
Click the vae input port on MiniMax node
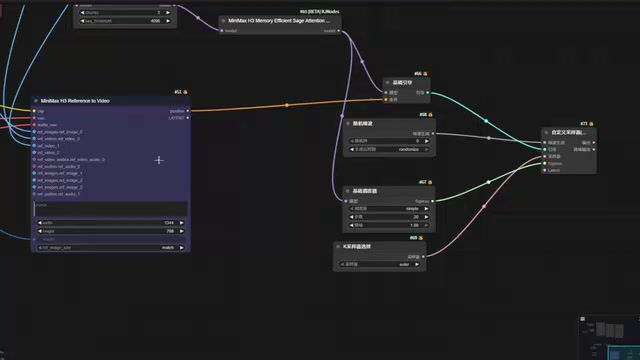pos(34,118)
